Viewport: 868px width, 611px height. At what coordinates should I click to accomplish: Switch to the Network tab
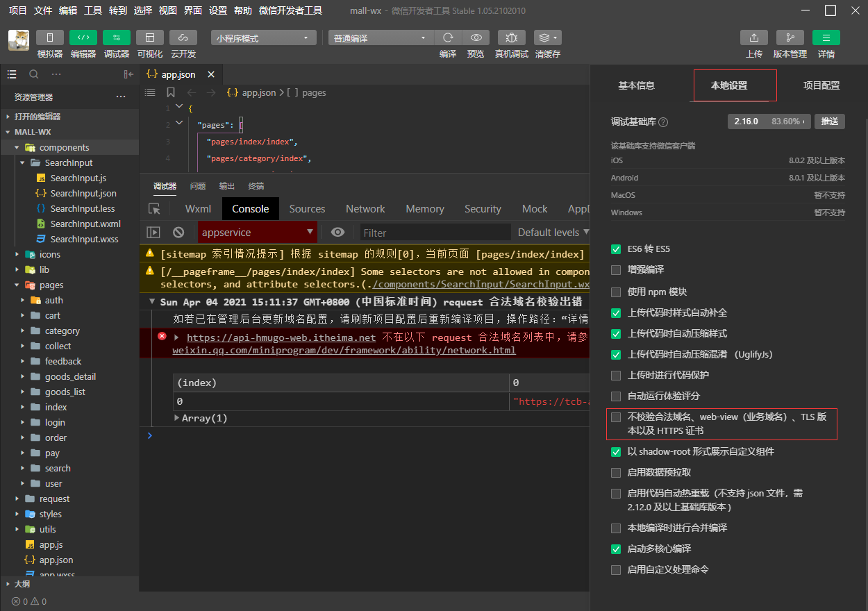click(365, 208)
